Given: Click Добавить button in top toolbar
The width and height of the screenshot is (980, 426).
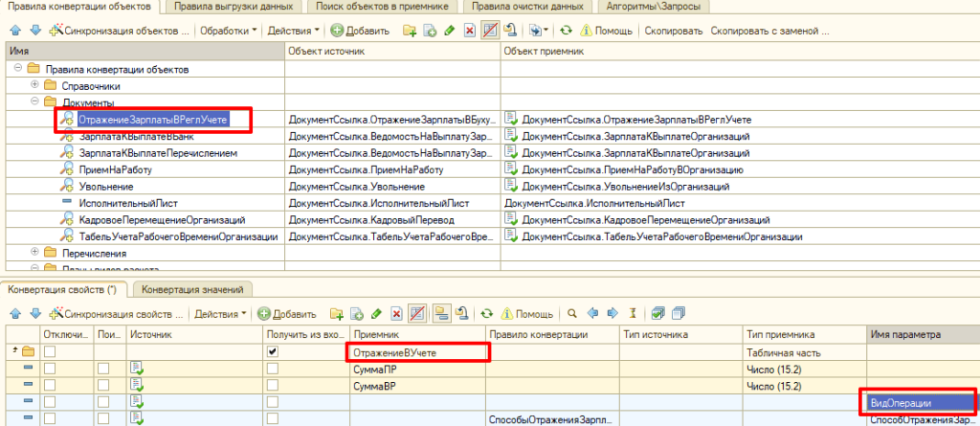Looking at the screenshot, I should [361, 31].
